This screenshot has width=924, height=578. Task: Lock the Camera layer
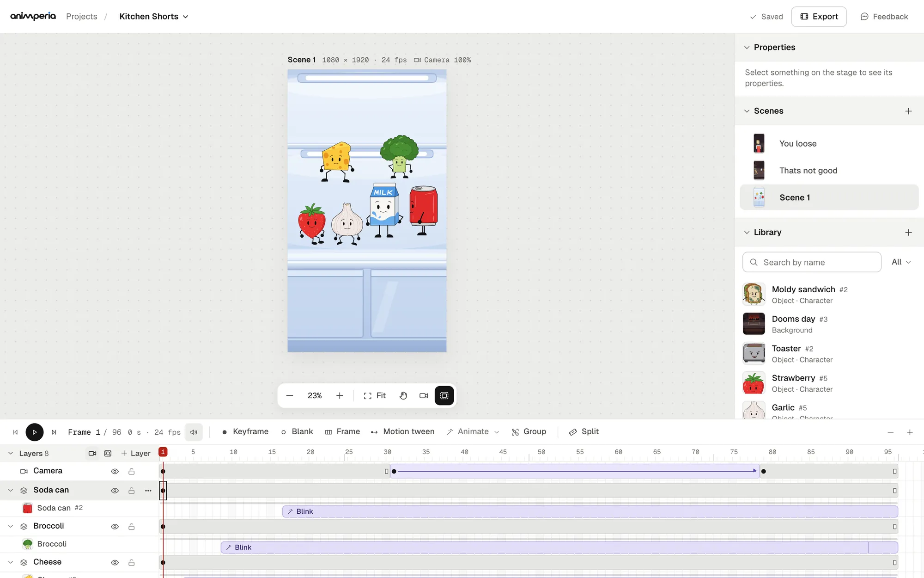[x=132, y=471]
